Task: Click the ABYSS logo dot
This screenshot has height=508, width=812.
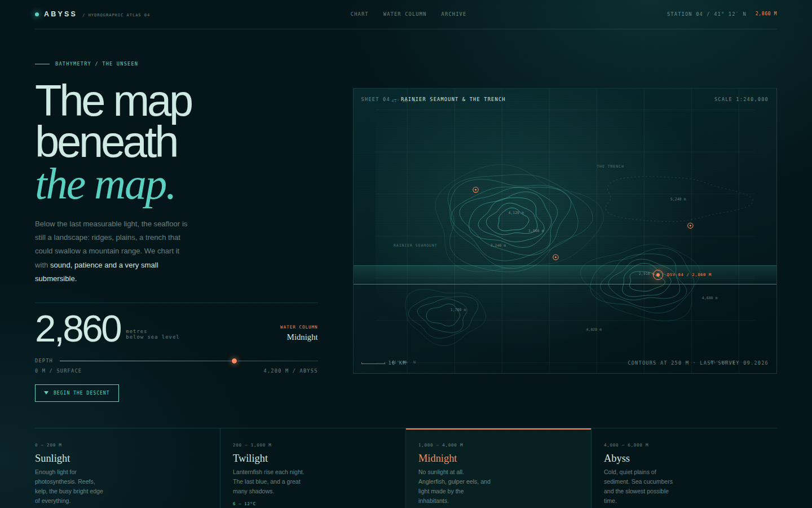Action: pos(37,14)
